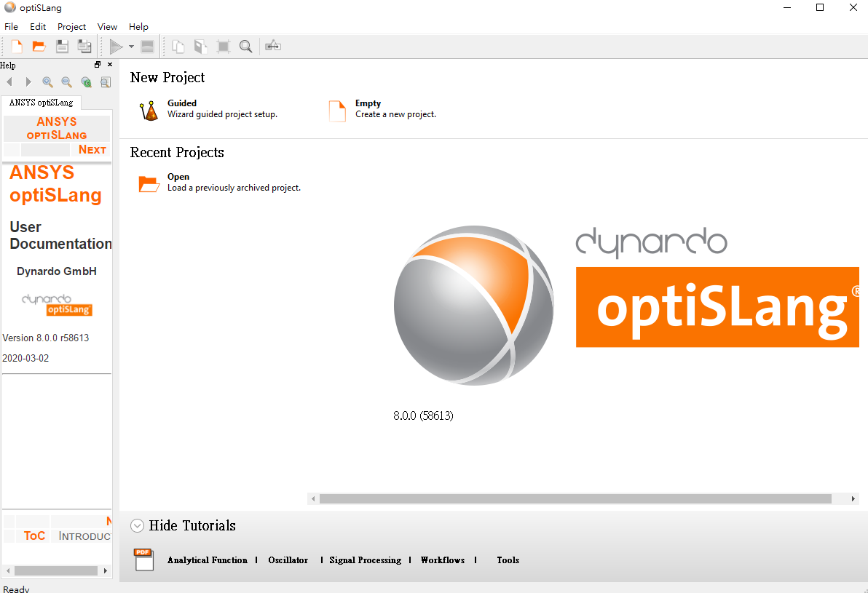Click the Guided wizard hat icon
This screenshot has height=593, width=868.
149,111
